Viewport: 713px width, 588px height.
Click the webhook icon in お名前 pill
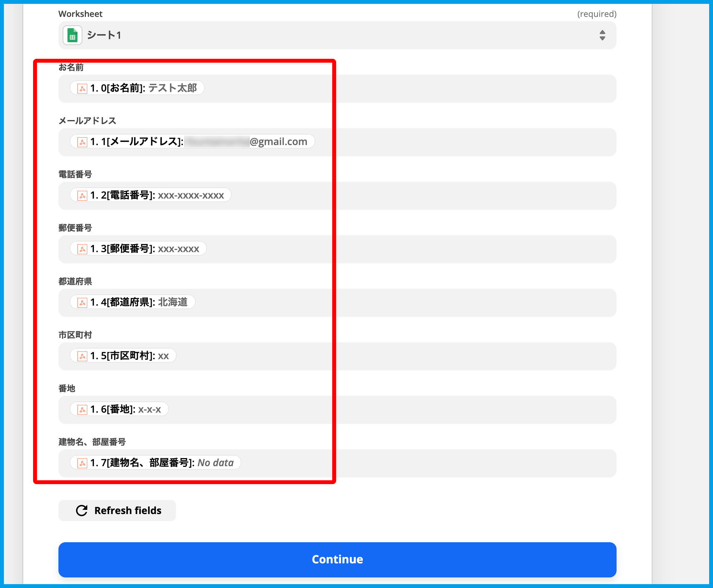pyautogui.click(x=82, y=88)
